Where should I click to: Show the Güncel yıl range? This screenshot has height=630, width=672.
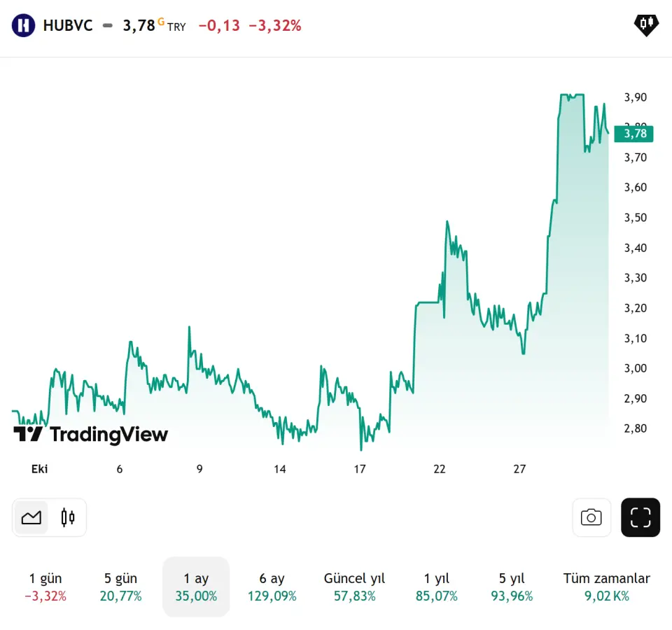click(354, 587)
